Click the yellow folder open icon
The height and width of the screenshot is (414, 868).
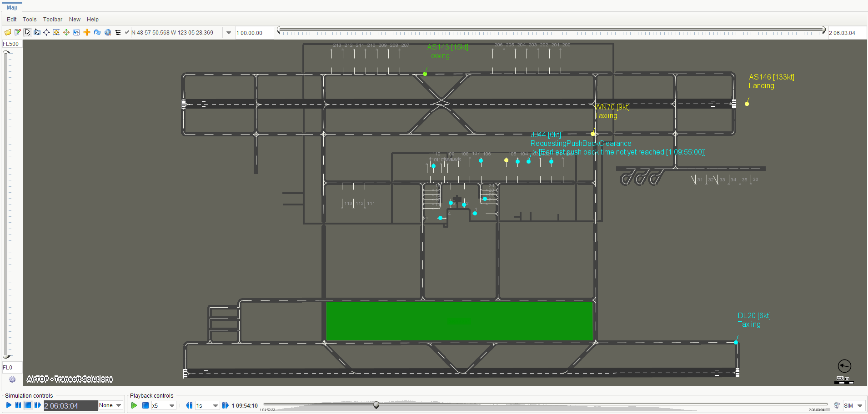pyautogui.click(x=8, y=32)
